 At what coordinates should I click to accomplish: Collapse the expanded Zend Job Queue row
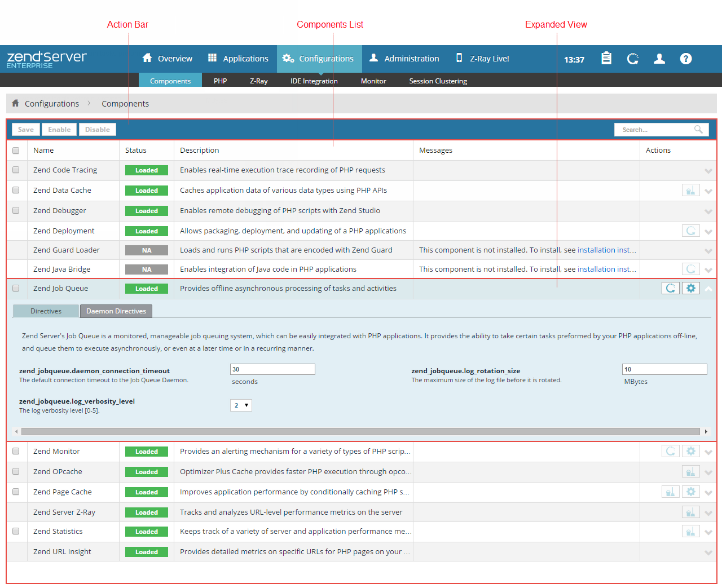[x=708, y=289]
